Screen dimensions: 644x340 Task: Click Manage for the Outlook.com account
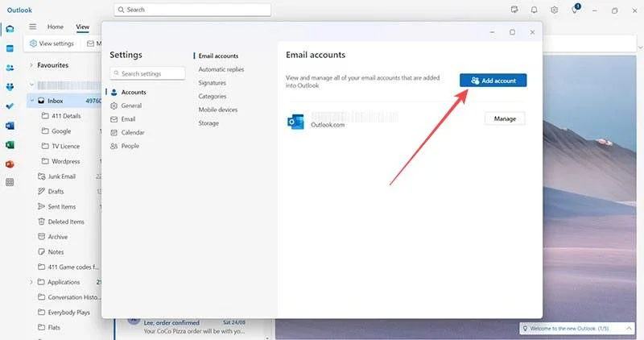coord(505,118)
